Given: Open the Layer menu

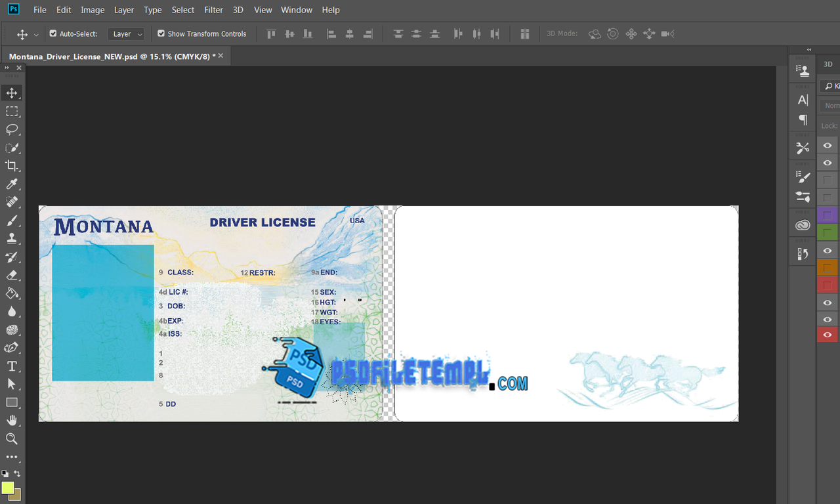Looking at the screenshot, I should (124, 10).
